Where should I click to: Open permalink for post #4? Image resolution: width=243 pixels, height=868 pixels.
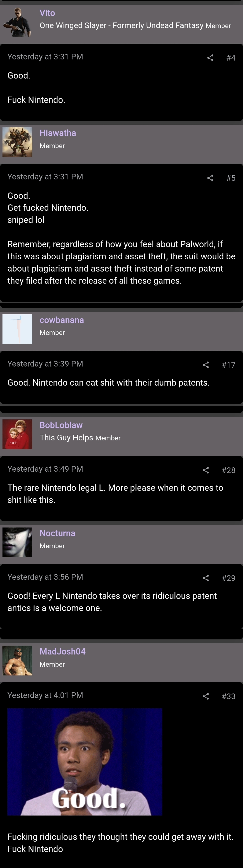[x=231, y=58]
